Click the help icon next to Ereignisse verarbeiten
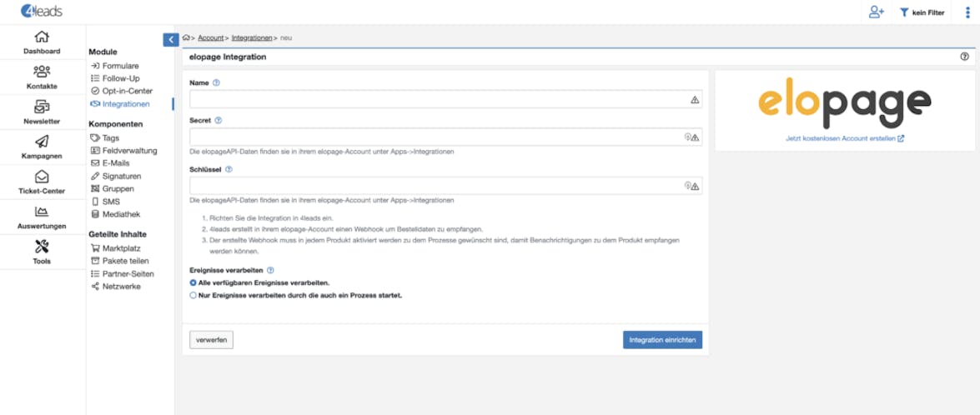Image resolution: width=980 pixels, height=415 pixels. click(x=270, y=271)
